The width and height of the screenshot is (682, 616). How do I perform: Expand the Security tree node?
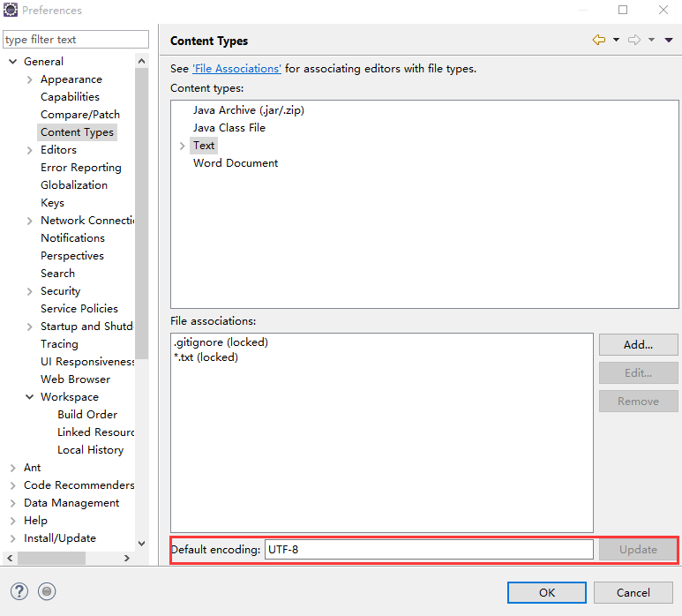click(30, 291)
